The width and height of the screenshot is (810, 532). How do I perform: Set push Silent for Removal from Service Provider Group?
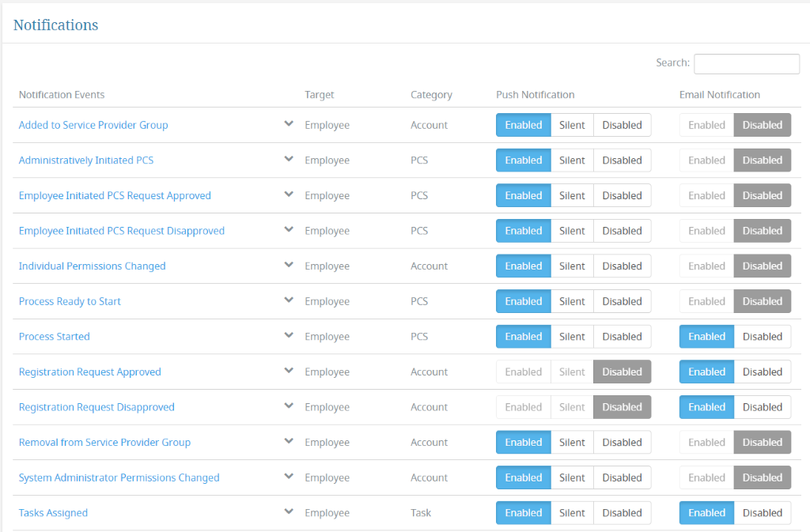(572, 442)
